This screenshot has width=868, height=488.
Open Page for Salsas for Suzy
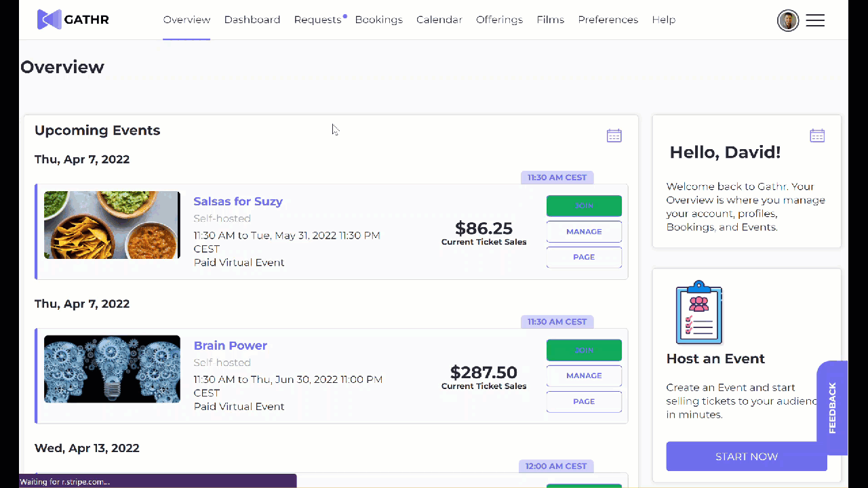[x=584, y=257]
